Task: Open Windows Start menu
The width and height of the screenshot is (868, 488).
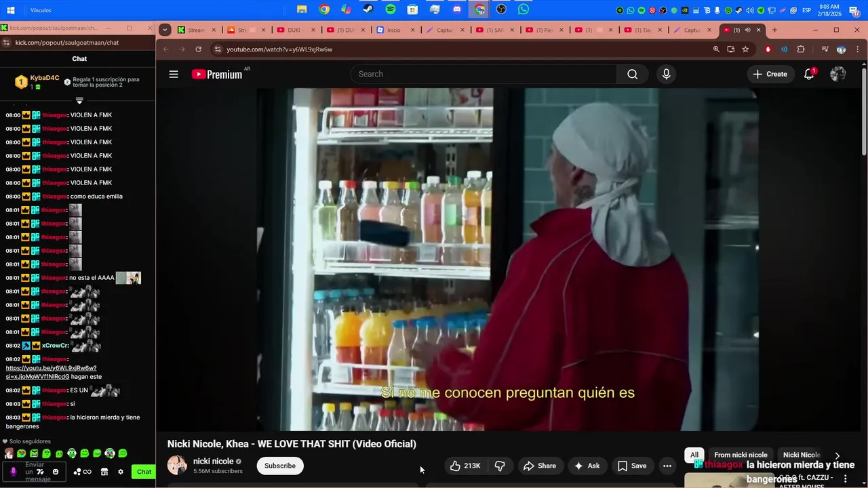Action: pyautogui.click(x=11, y=10)
